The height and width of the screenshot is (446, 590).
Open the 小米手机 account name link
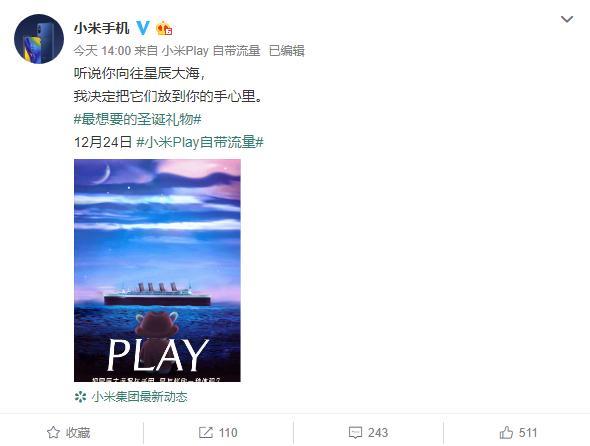pos(102,28)
